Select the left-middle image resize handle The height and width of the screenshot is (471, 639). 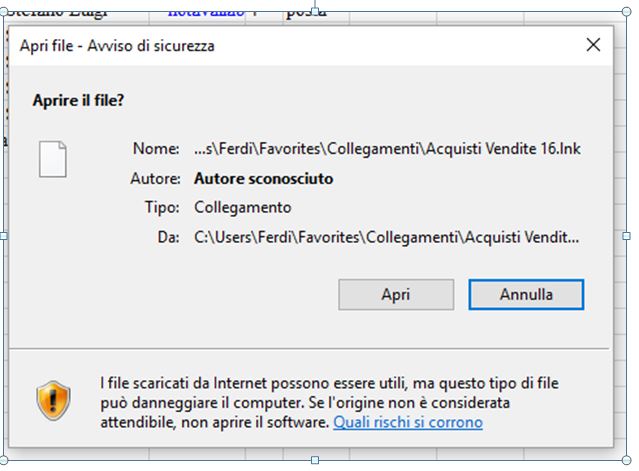click(x=3, y=236)
